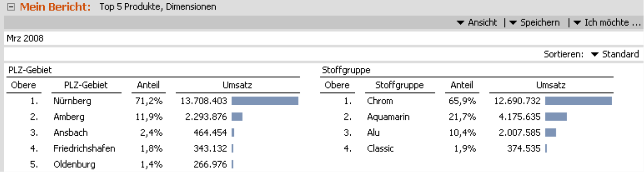Select the Chrom fabric group
The image size is (644, 172).
click(x=380, y=101)
